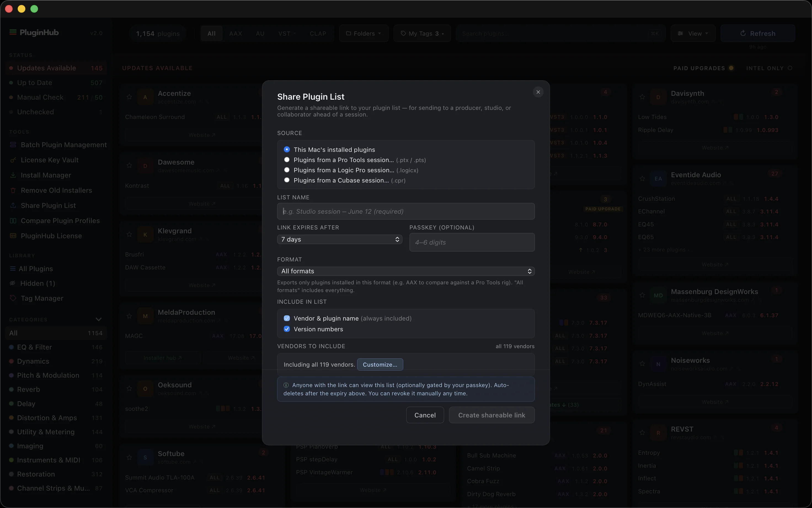Switch to the AU format tab

(x=260, y=34)
